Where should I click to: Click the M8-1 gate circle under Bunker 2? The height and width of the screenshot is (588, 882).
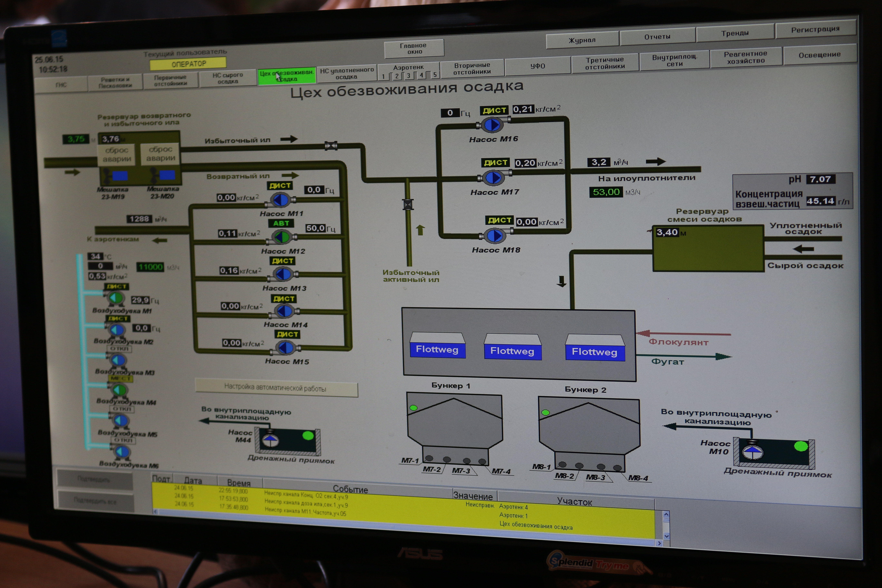[x=563, y=465]
